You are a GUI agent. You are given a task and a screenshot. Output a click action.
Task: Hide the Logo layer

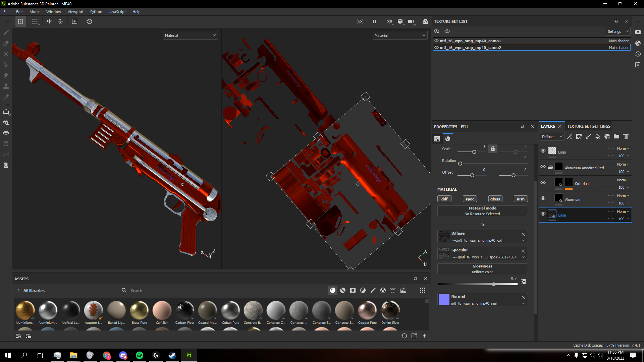(x=543, y=151)
